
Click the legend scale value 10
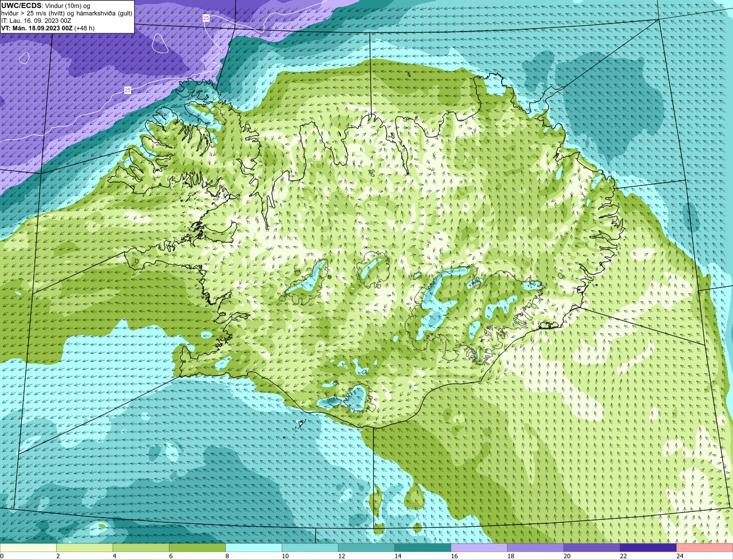285,556
